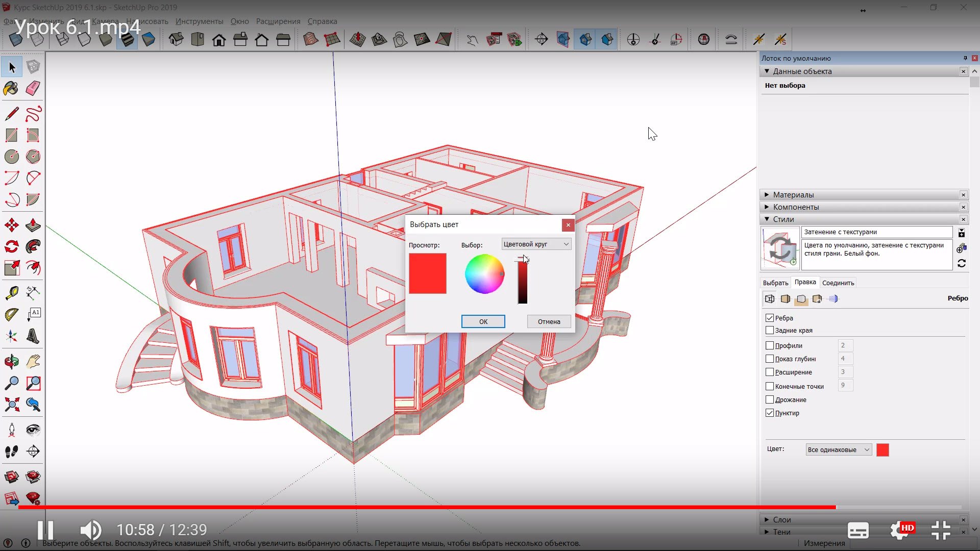980x551 pixels.
Task: Toggle the Ребра checkbox
Action: pos(770,318)
